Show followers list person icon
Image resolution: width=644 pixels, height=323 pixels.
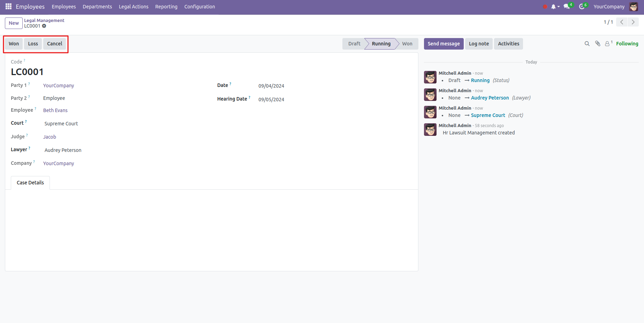tap(607, 44)
